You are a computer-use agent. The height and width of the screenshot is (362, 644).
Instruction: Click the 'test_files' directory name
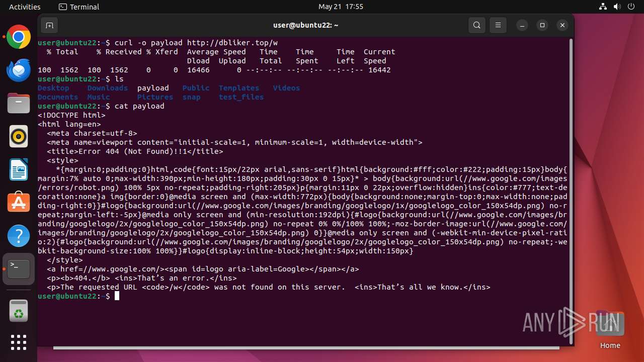[x=242, y=97]
